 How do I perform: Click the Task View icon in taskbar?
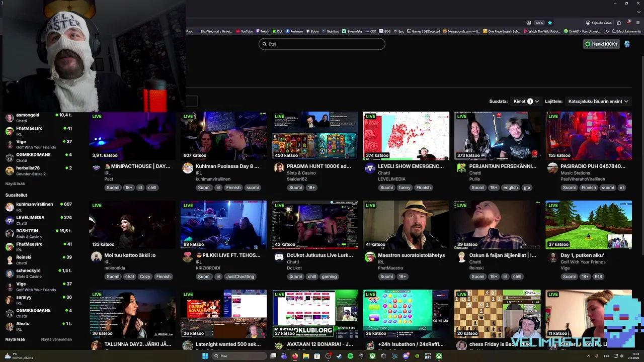coord(273,356)
